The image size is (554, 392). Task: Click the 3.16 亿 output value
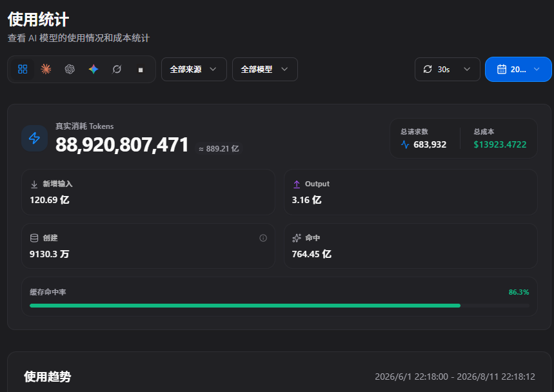click(307, 200)
